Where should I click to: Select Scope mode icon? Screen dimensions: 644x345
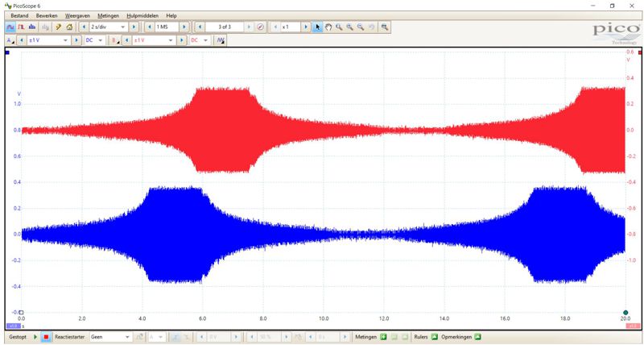pyautogui.click(x=10, y=27)
